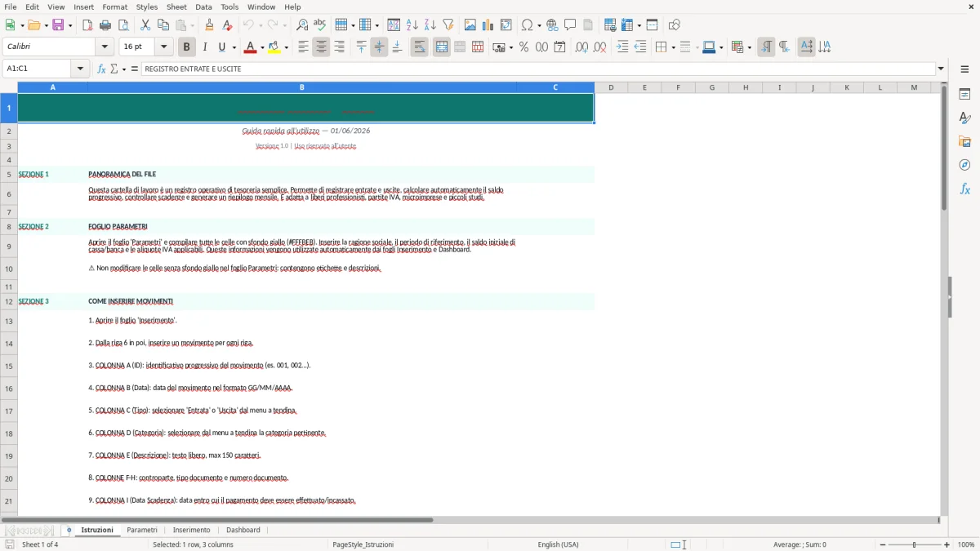Insert a chart via toolbar icon
This screenshot has width=980, height=551.
coord(488,25)
